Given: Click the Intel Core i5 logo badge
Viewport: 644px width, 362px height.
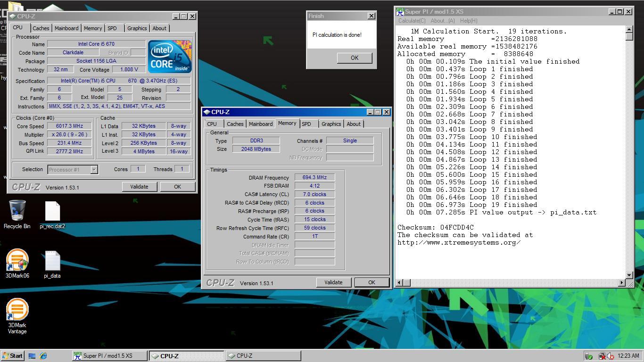Looking at the screenshot, I should pyautogui.click(x=170, y=57).
